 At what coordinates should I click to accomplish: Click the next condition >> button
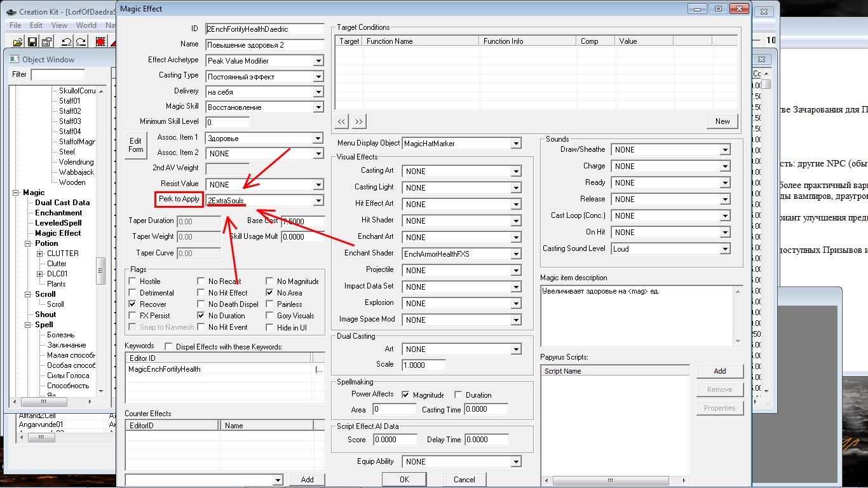(359, 121)
